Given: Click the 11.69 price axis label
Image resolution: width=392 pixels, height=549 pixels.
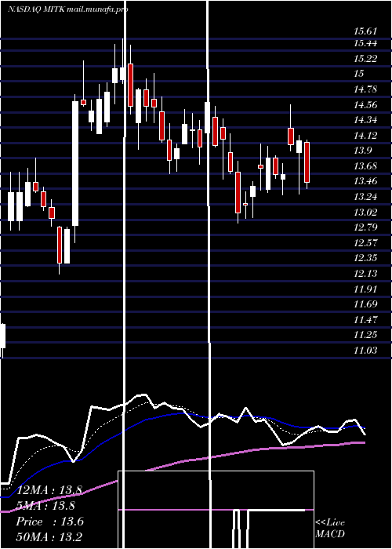Looking at the screenshot, I should point(365,304).
